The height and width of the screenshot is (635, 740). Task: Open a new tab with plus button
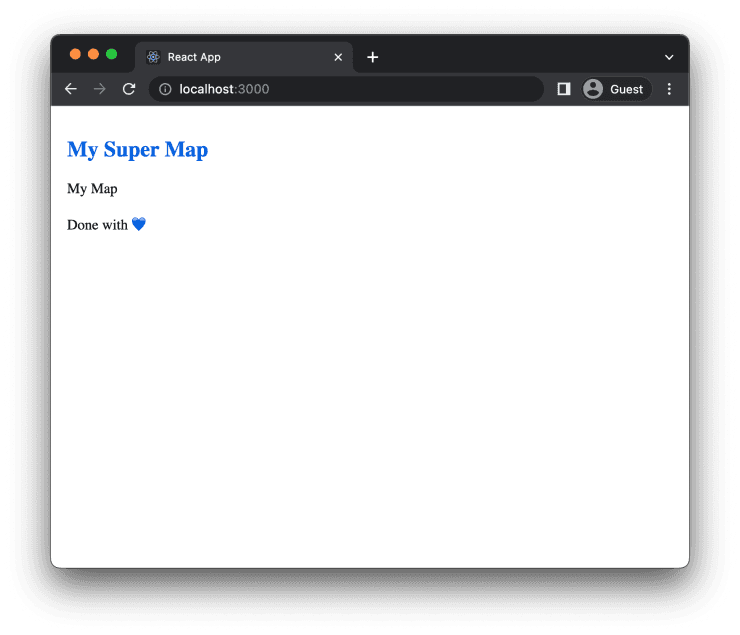click(x=373, y=57)
